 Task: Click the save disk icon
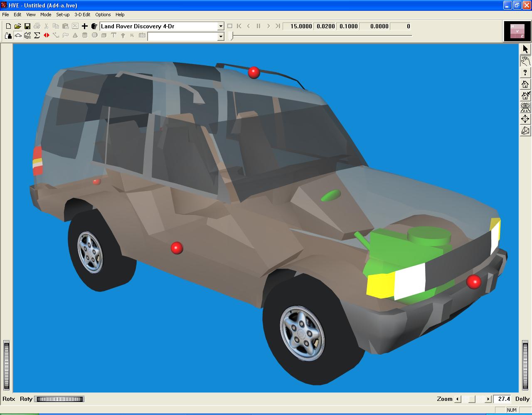(x=27, y=26)
